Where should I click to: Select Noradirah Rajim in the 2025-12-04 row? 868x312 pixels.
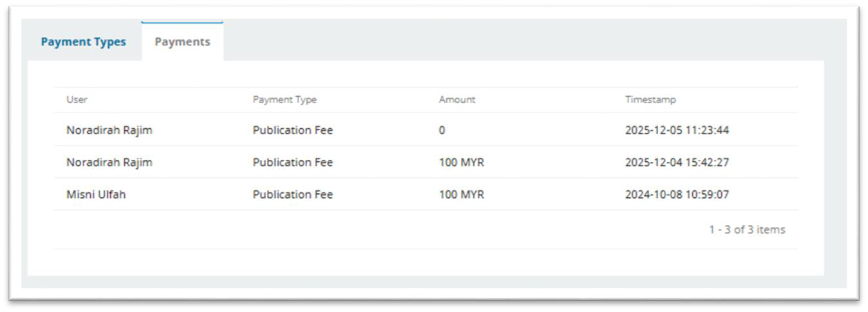pyautogui.click(x=109, y=162)
